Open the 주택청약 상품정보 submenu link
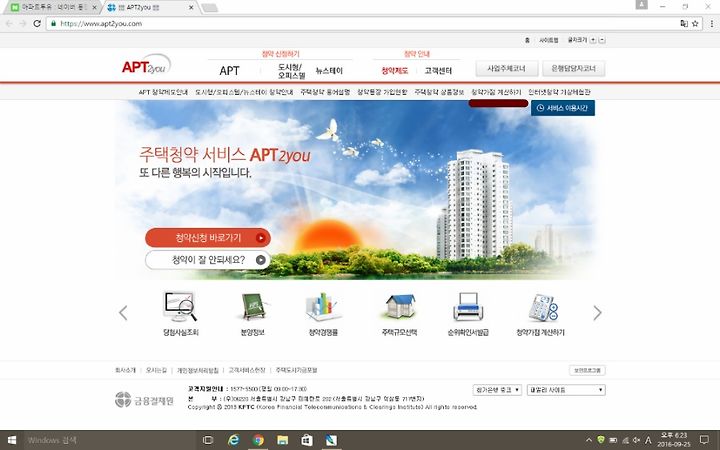 point(439,92)
